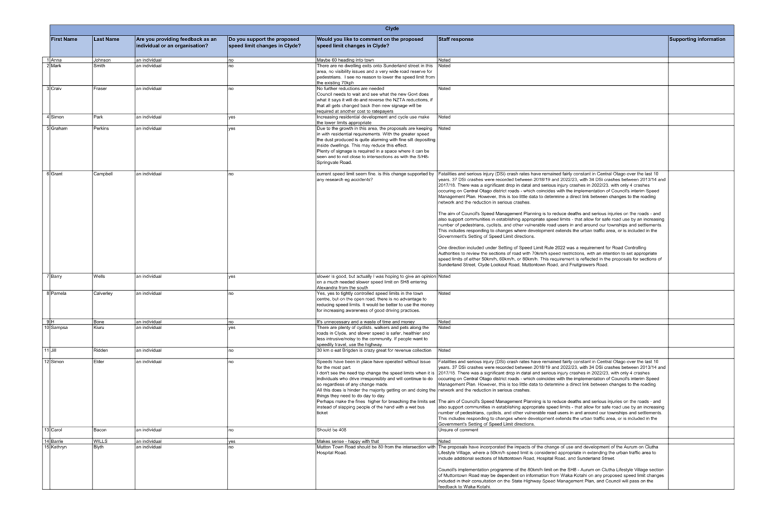The height and width of the screenshot is (532, 781).
Task: Click the 'Clyde' table title header
Action: click(x=391, y=29)
